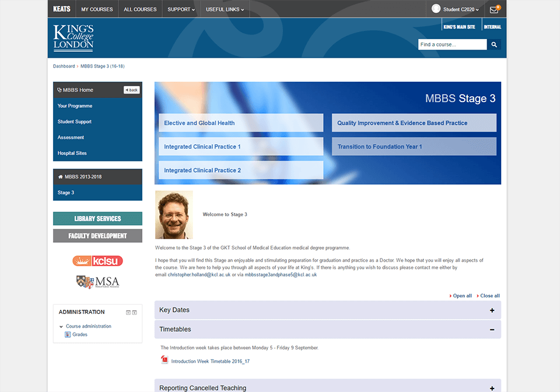Open Faculty Development banner
This screenshot has width=560, height=392.
click(97, 236)
